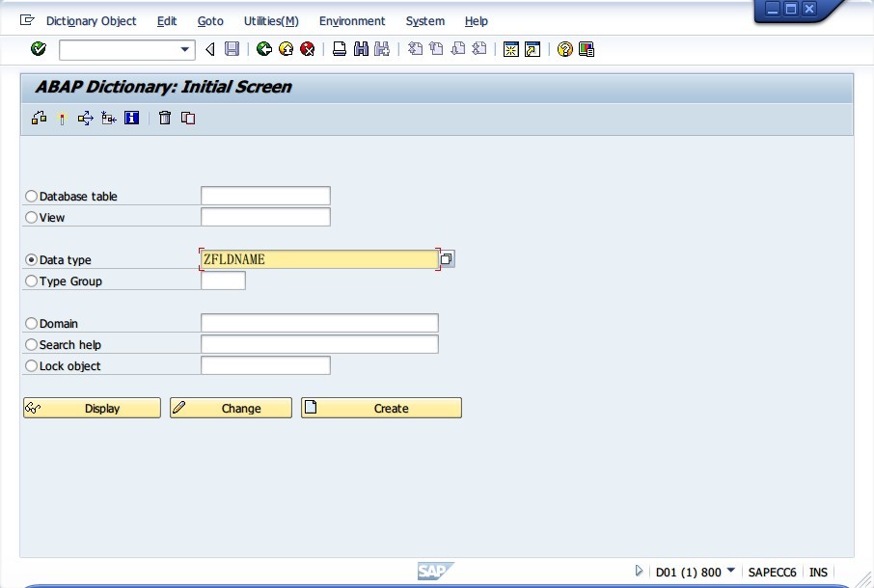874x588 pixels.
Task: Open the Environment menu
Action: point(352,21)
